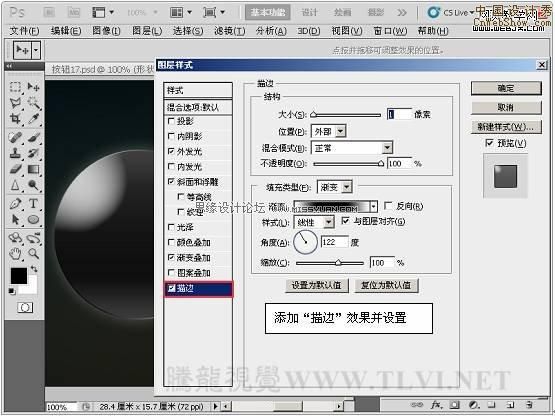555x416 pixels.
Task: Select the Pen tool
Action: click(15, 204)
